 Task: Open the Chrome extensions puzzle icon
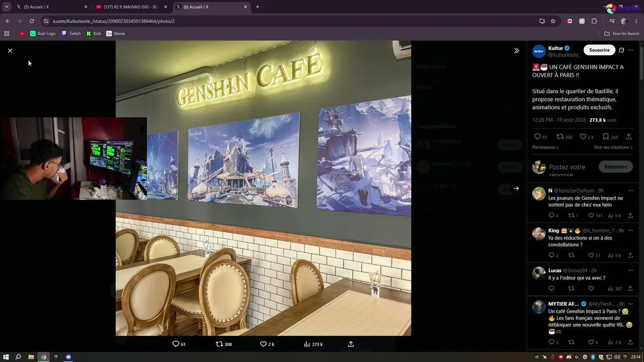[x=594, y=21]
